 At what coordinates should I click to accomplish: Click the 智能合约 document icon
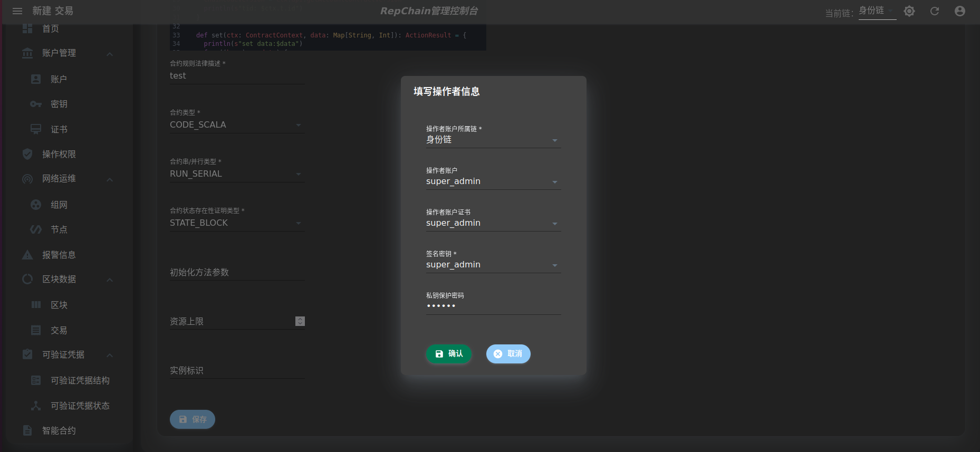click(27, 430)
